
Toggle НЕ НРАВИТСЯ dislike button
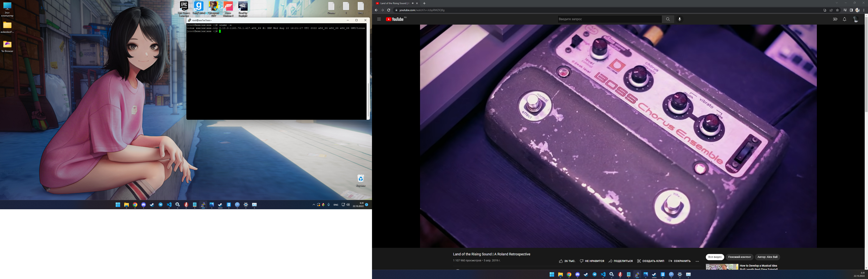click(592, 261)
